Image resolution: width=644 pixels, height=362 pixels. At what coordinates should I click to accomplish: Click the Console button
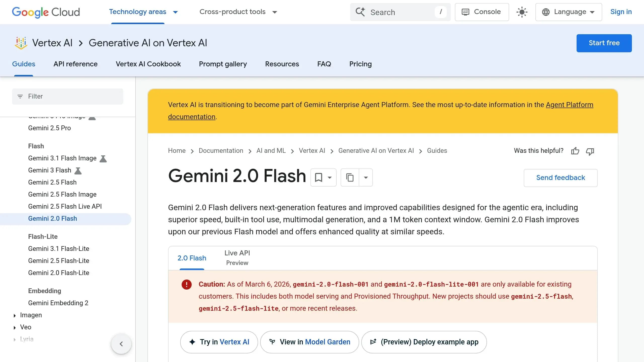point(482,12)
